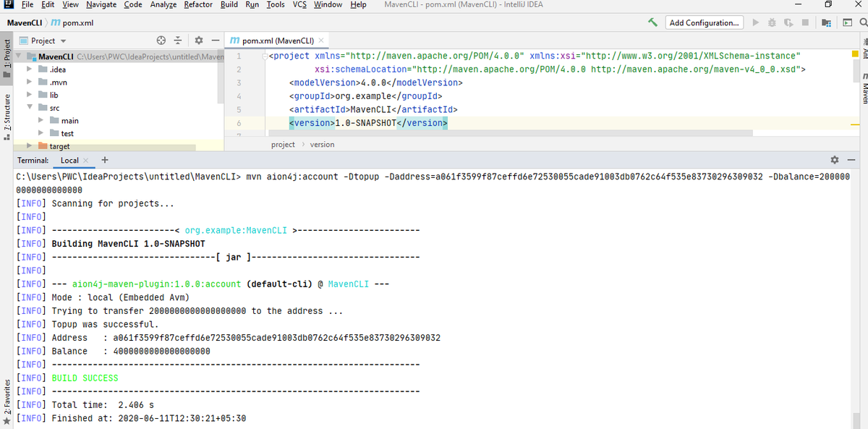Open the Refactor menu

198,5
